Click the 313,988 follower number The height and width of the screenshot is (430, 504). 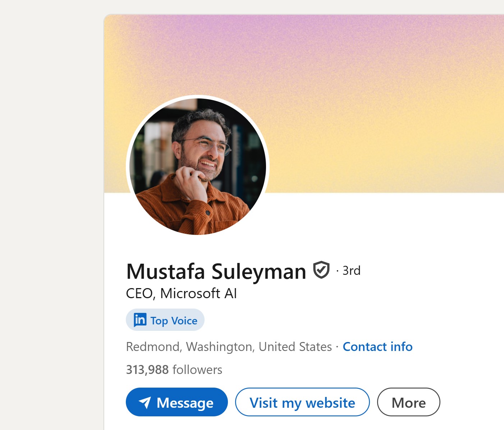(x=147, y=370)
